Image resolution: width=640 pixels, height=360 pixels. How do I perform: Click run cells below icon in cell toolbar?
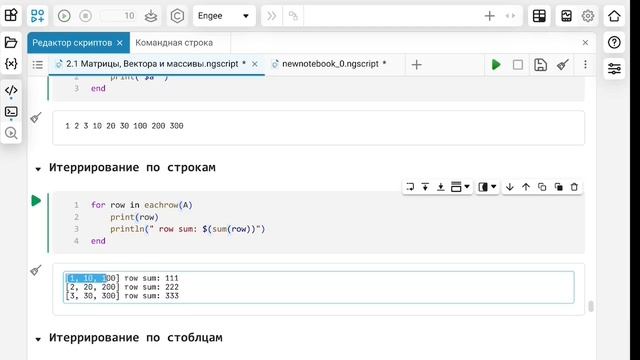click(x=440, y=187)
